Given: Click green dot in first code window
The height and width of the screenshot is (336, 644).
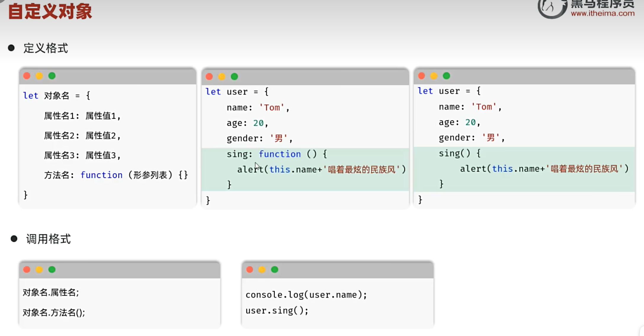Looking at the screenshot, I should (52, 76).
